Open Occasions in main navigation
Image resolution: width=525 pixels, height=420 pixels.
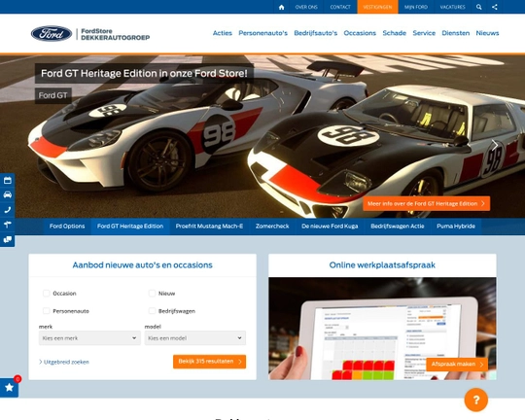[x=360, y=33]
